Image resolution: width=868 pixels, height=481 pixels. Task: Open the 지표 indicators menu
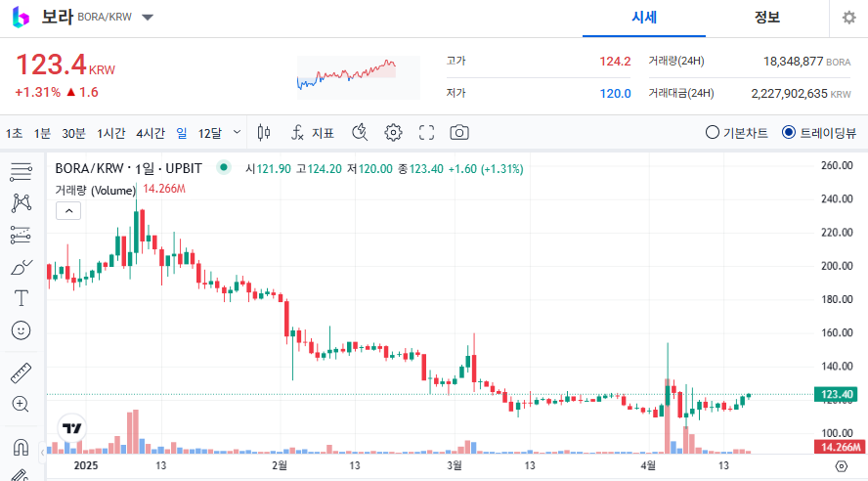(313, 133)
